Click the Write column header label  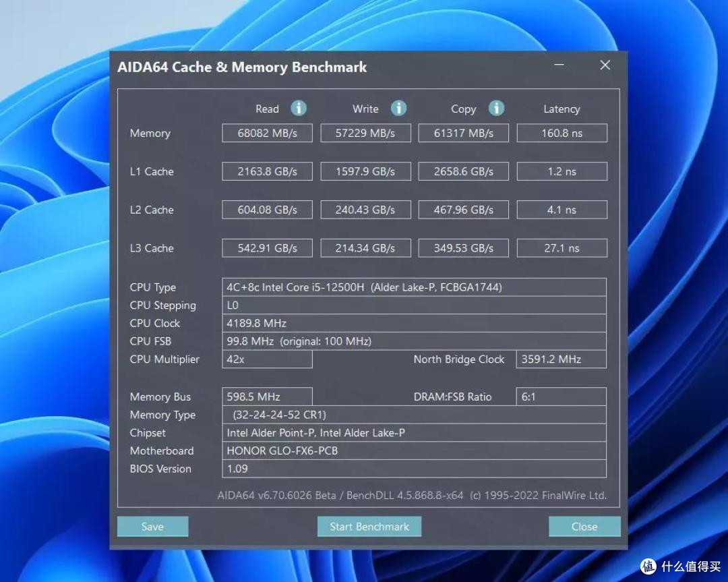tap(365, 109)
